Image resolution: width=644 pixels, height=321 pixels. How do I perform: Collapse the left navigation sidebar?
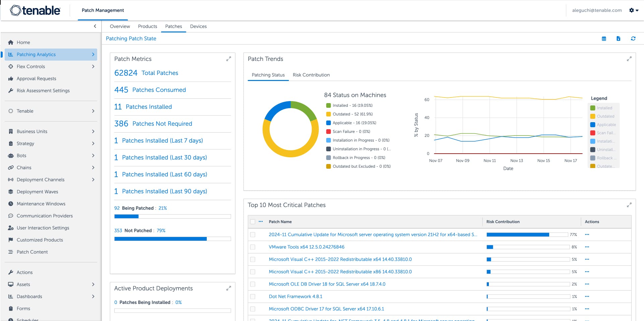tap(95, 26)
